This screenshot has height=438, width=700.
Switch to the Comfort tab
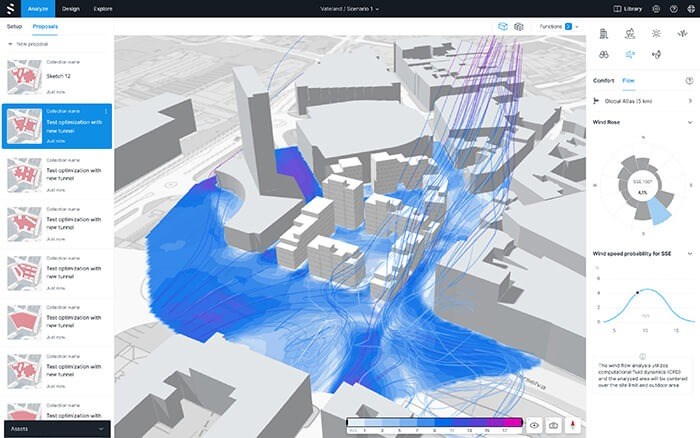[x=603, y=81]
